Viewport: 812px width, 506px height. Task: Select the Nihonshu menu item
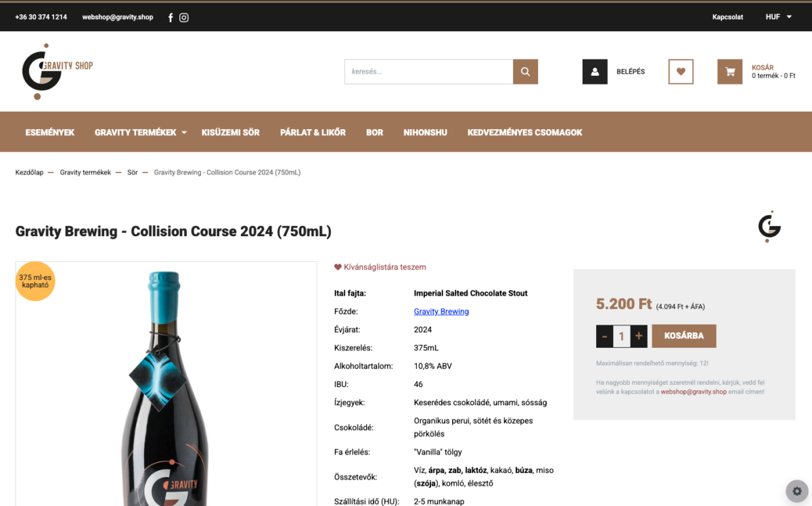pos(426,133)
